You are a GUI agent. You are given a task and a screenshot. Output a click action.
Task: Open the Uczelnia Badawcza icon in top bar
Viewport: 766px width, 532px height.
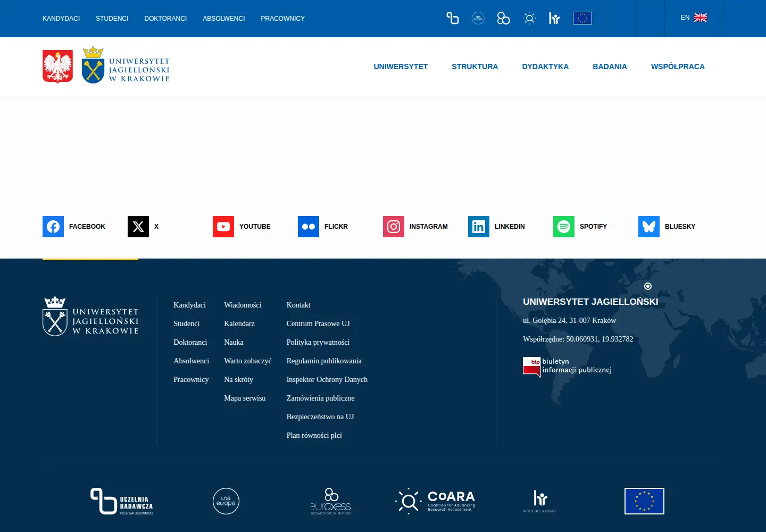[453, 18]
